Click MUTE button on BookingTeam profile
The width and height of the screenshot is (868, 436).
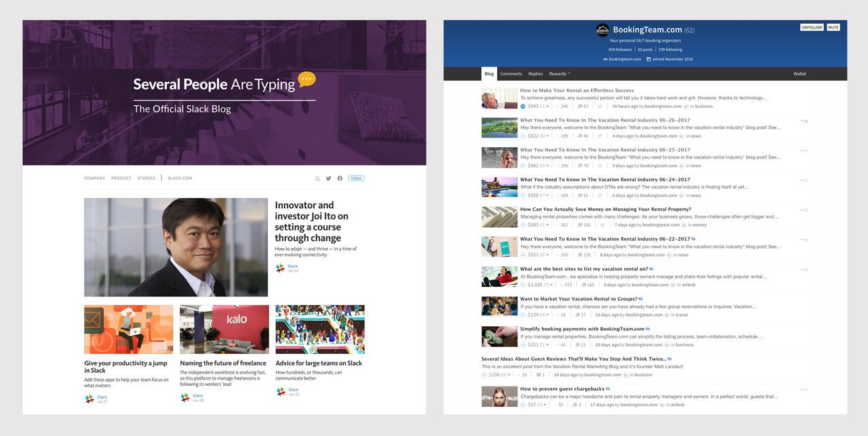point(833,28)
